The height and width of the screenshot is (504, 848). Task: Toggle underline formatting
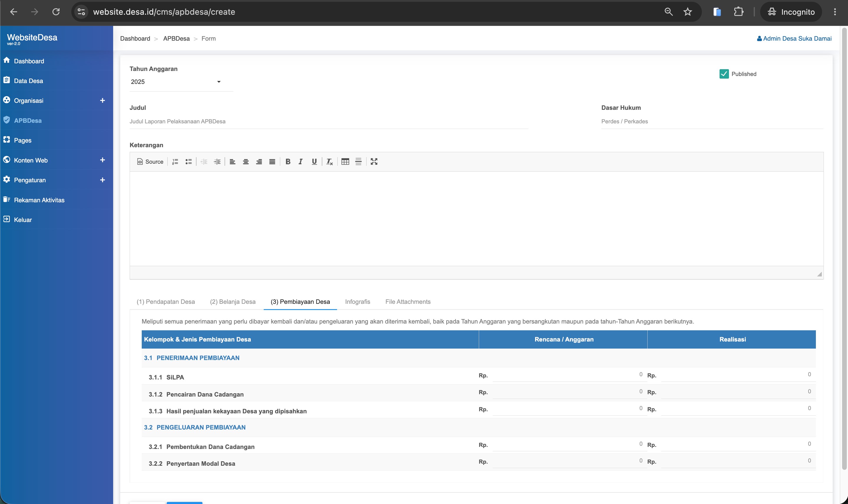(314, 162)
